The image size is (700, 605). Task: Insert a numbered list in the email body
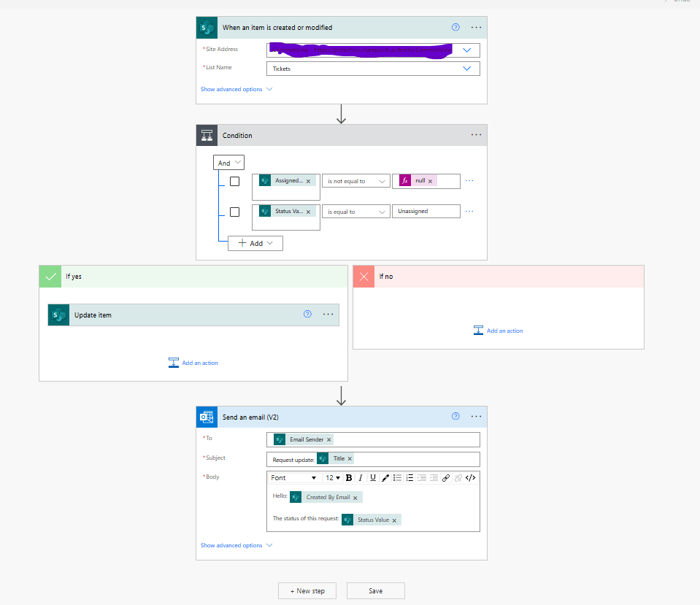point(409,477)
